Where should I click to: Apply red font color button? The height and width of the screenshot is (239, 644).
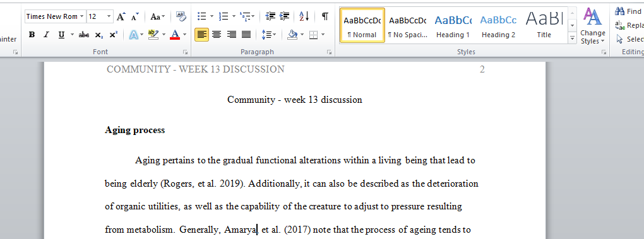[x=175, y=35]
